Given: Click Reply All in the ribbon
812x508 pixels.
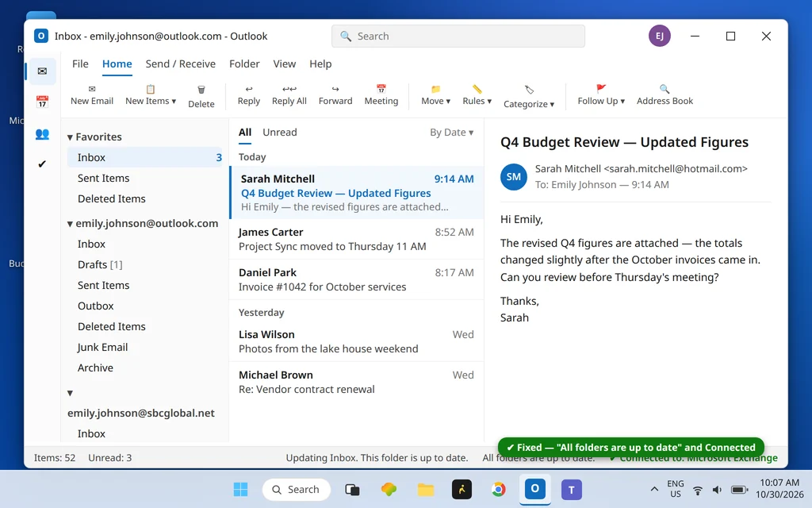Looking at the screenshot, I should pyautogui.click(x=289, y=95).
